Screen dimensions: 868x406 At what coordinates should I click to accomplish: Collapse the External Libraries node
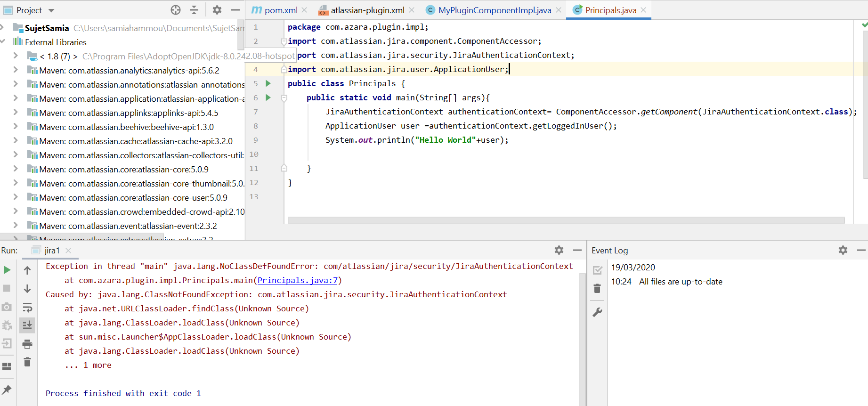click(3, 41)
